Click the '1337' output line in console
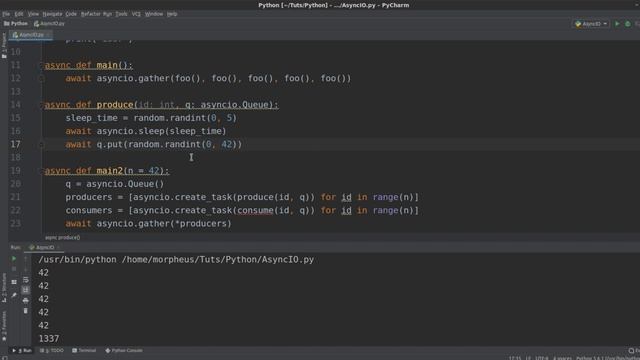Image resolution: width=640 pixels, height=360 pixels. (49, 339)
